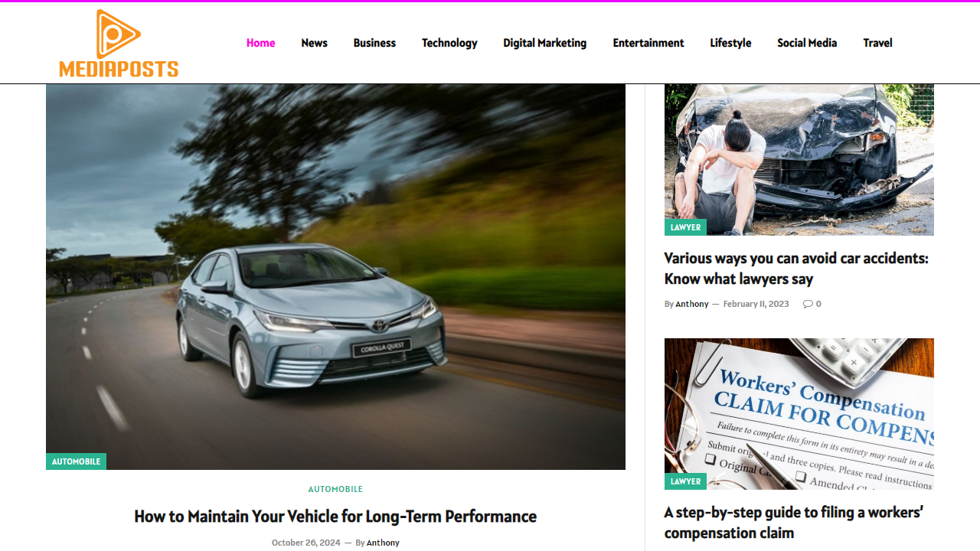Open the Corolla Quest featured car image
This screenshot has height=551, width=980.
(335, 276)
